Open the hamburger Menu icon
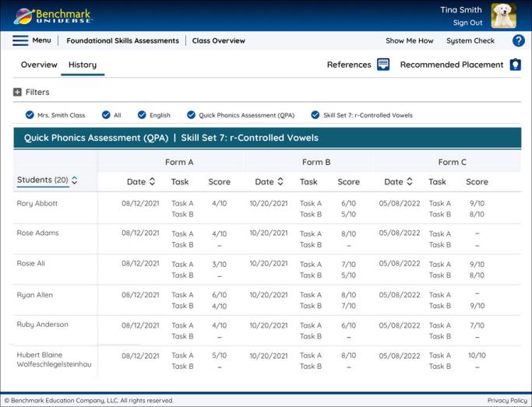Image resolution: width=532 pixels, height=407 pixels. 20,40
